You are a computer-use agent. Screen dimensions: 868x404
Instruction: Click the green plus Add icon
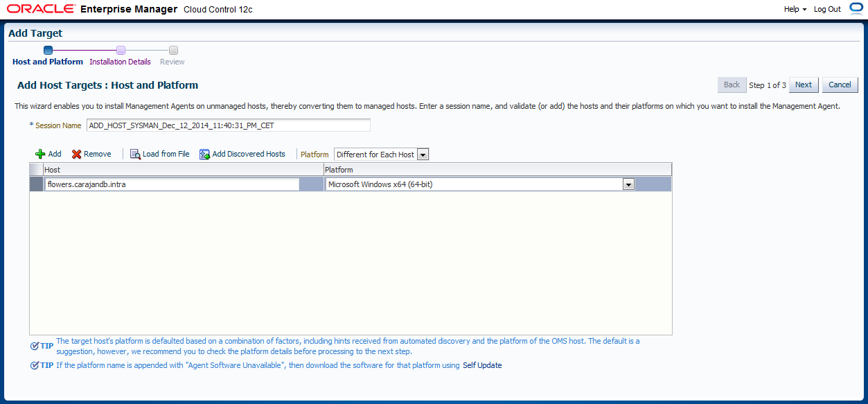(40, 155)
